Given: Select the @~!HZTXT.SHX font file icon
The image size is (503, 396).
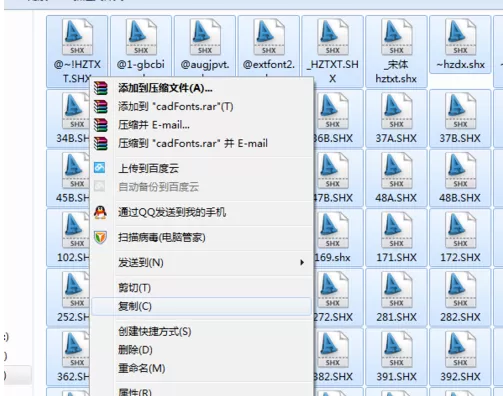Looking at the screenshot, I should [77, 37].
